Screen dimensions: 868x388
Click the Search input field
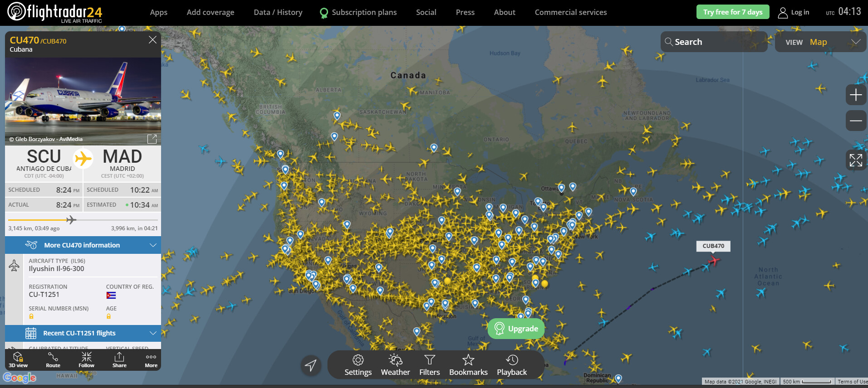pyautogui.click(x=714, y=42)
